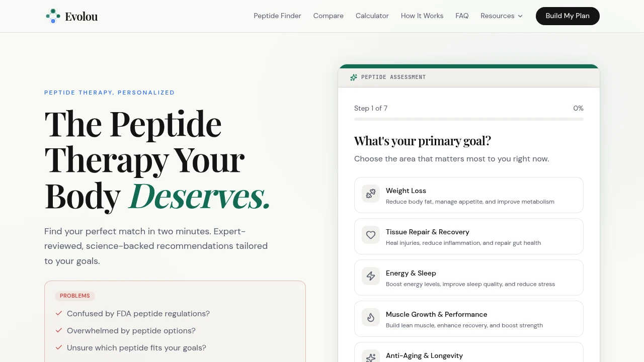This screenshot has height=362, width=644.
Task: Open the Peptide Finder link
Action: 277,16
